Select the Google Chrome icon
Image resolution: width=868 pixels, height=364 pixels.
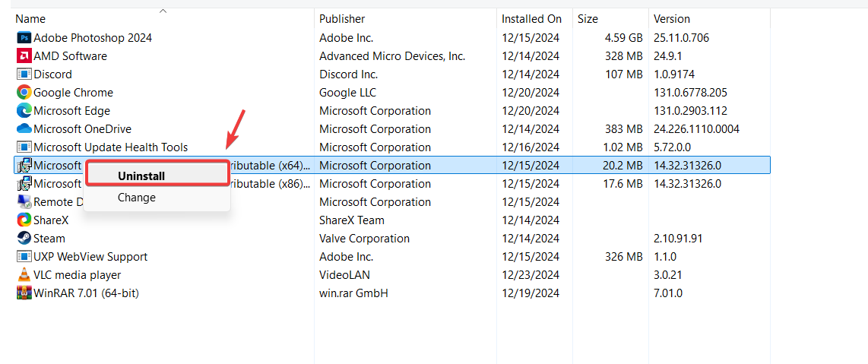click(x=24, y=93)
